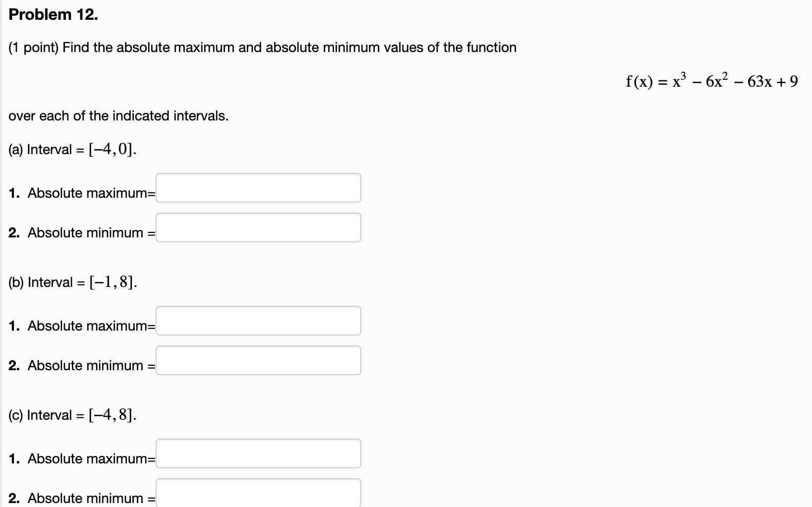The width and height of the screenshot is (812, 507).
Task: Click the Absolute maximum input for interval [-4,8]
Action: [x=258, y=453]
